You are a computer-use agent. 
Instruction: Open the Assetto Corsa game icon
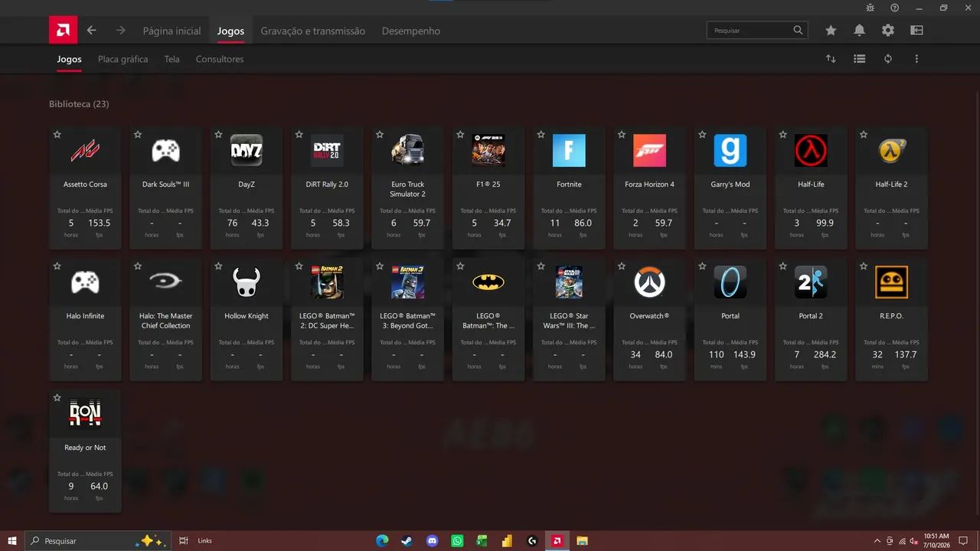[85, 151]
